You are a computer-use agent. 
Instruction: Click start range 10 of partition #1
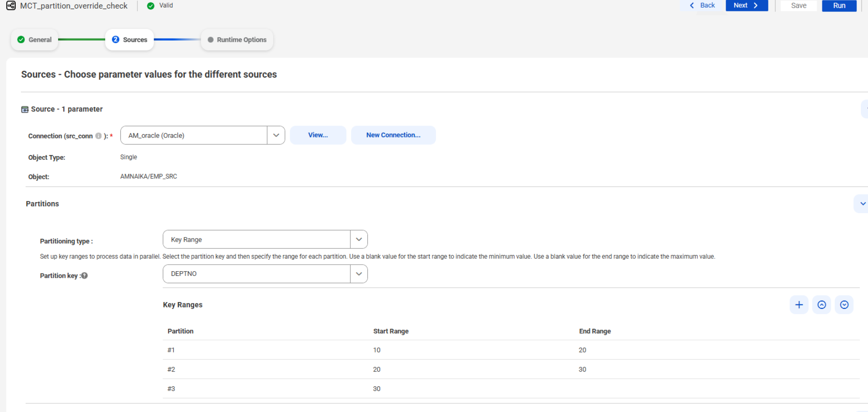click(377, 350)
